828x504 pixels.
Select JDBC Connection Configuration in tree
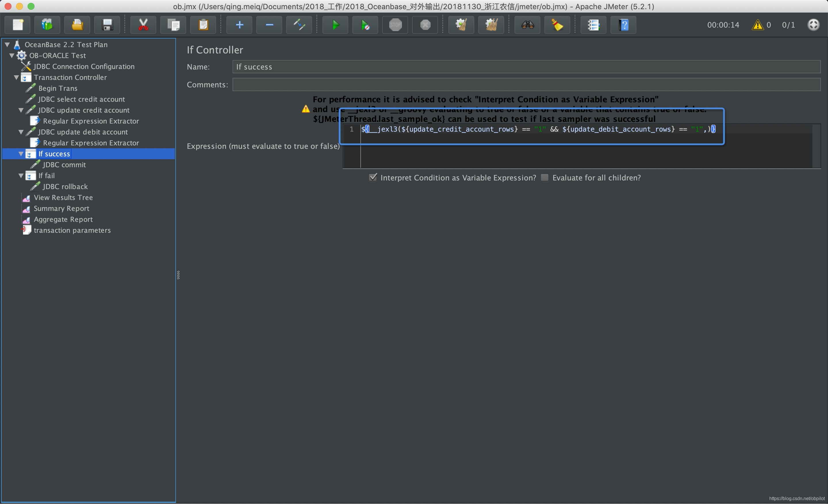click(84, 66)
